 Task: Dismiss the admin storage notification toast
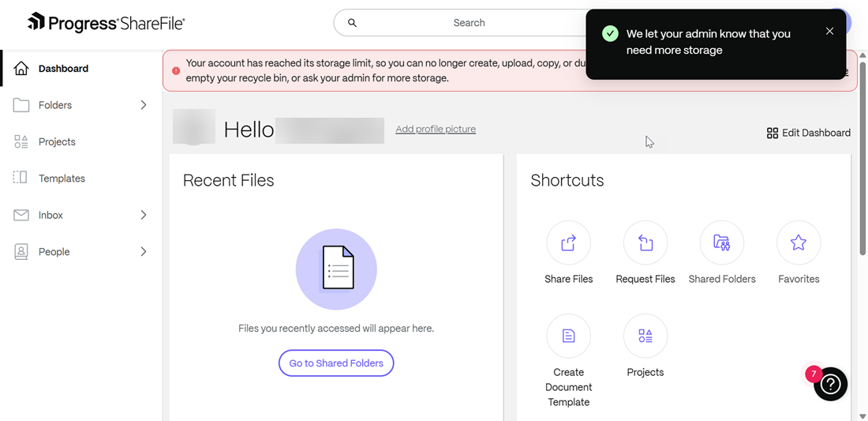tap(829, 32)
